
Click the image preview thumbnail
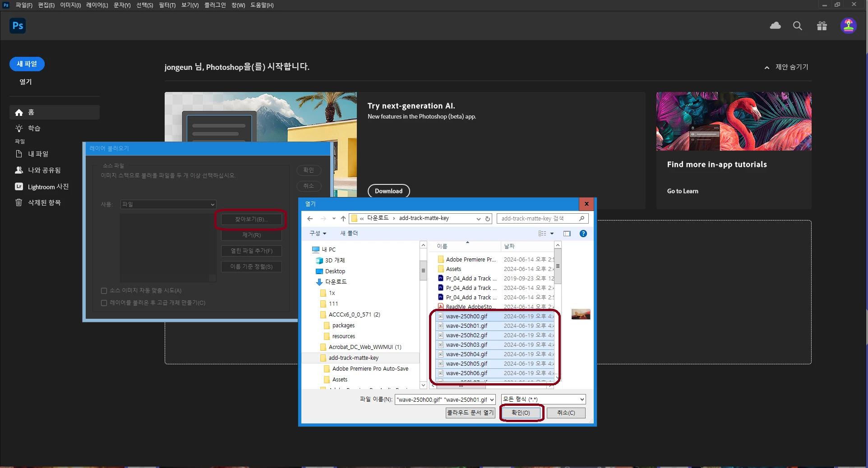click(x=581, y=314)
